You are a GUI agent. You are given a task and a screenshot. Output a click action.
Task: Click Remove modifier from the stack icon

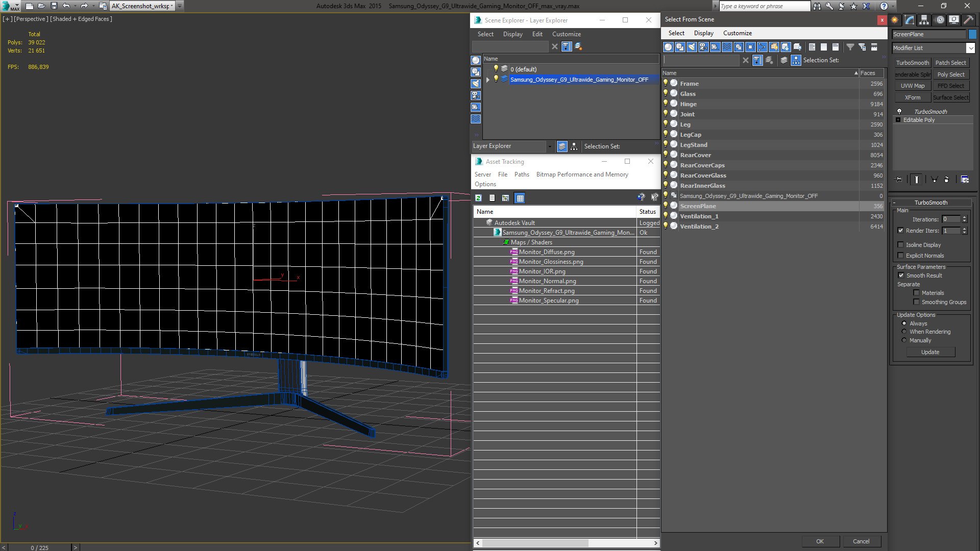(946, 180)
